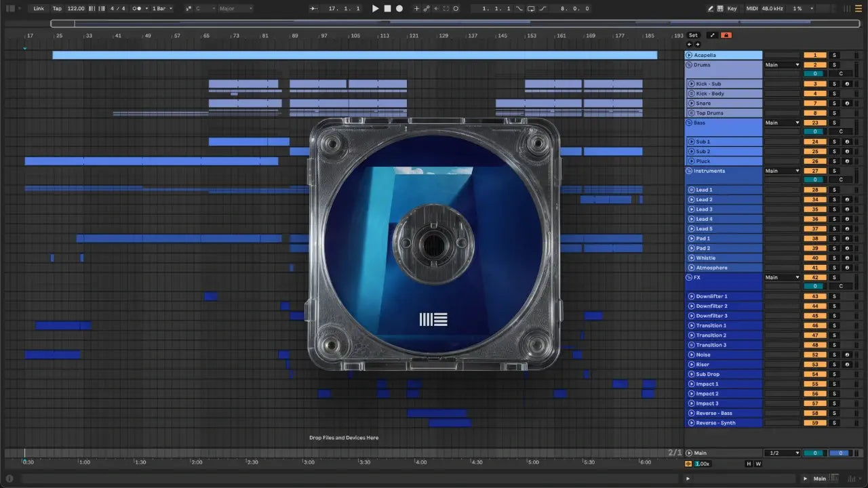Solo the Snare track
868x488 pixels.
(x=835, y=104)
